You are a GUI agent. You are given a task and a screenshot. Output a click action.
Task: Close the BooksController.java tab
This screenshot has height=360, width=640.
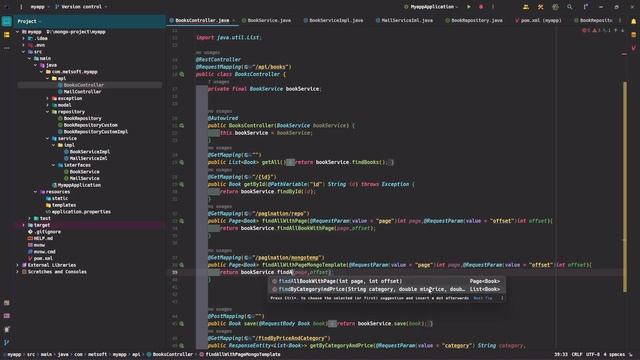click(x=233, y=20)
